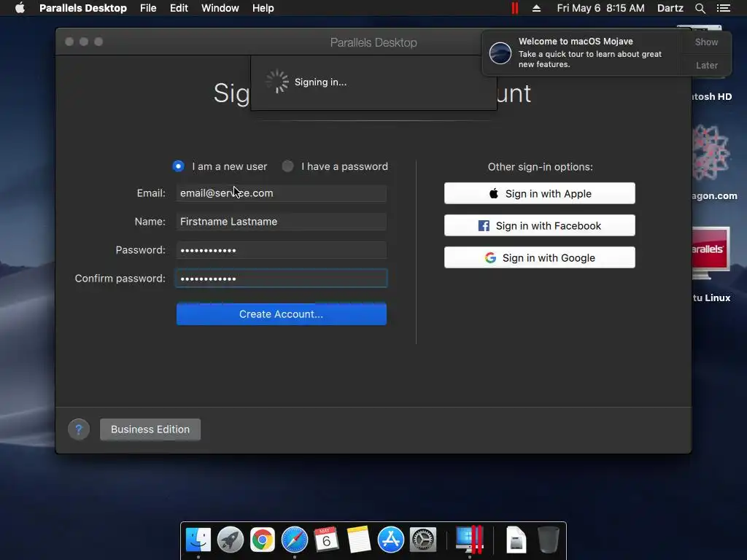Click the eject icon in menu bar

pos(536,8)
